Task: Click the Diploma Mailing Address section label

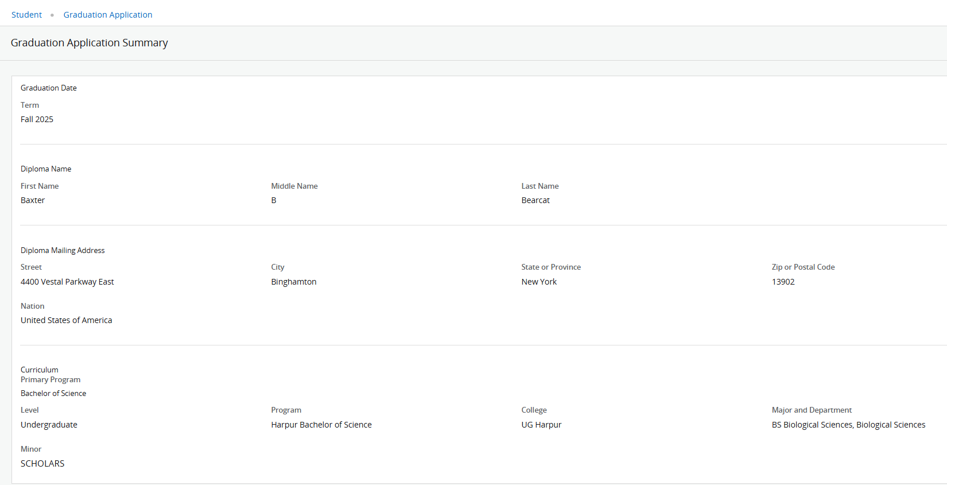Action: point(62,250)
